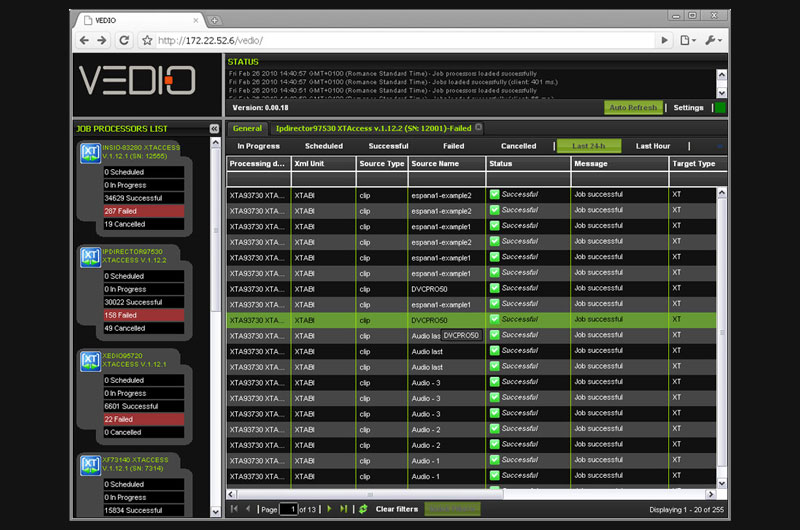The image size is (800, 530).
Task: Open 34629 Successful jobs entry
Action: point(143,198)
